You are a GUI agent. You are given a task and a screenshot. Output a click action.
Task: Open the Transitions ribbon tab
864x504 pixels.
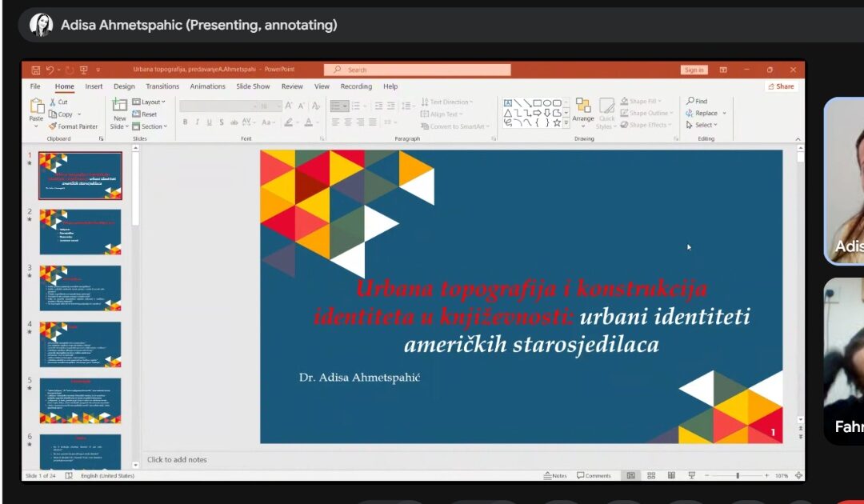162,86
